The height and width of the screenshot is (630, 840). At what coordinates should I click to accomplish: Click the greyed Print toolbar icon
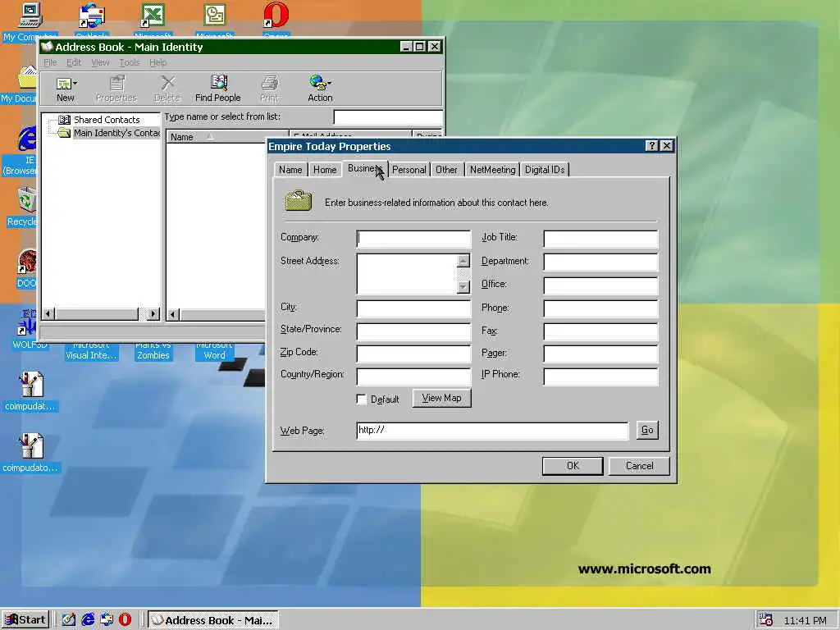[x=269, y=83]
